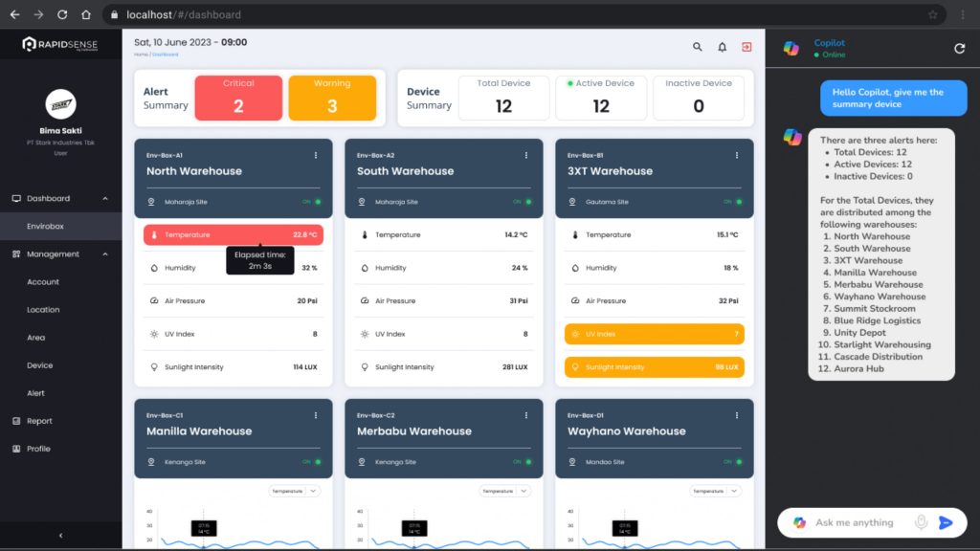Send the Copilot message with arrow icon

tap(946, 522)
